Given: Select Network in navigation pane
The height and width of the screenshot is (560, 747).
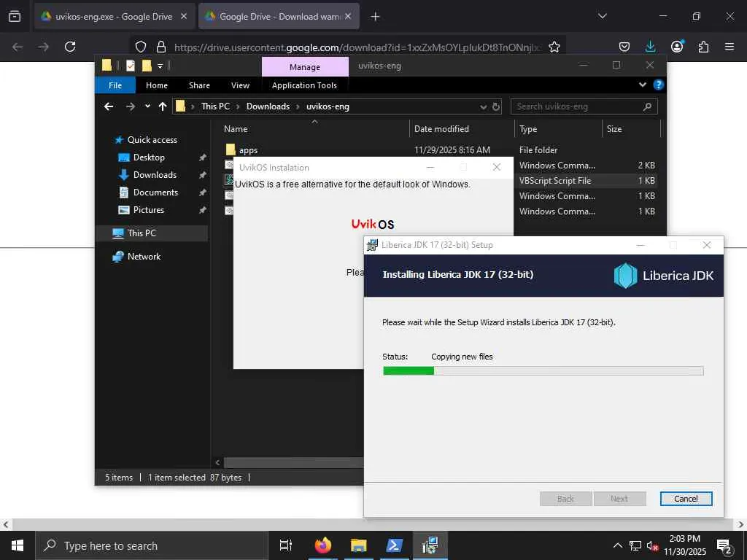Looking at the screenshot, I should pos(144,257).
